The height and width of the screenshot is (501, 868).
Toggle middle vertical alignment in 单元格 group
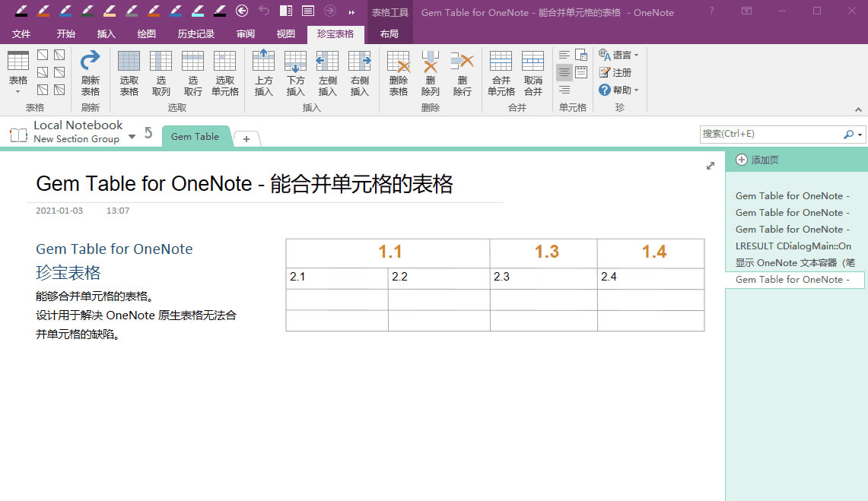pos(564,71)
